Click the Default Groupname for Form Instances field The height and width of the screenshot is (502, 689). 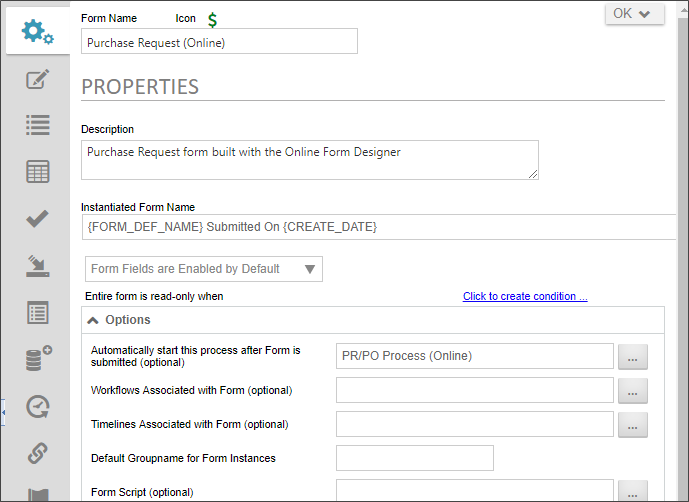coord(415,458)
